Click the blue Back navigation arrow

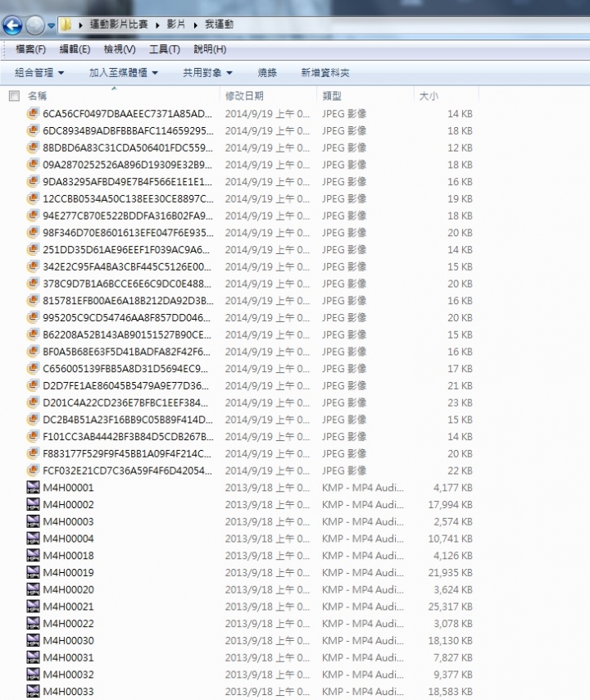pyautogui.click(x=12, y=25)
